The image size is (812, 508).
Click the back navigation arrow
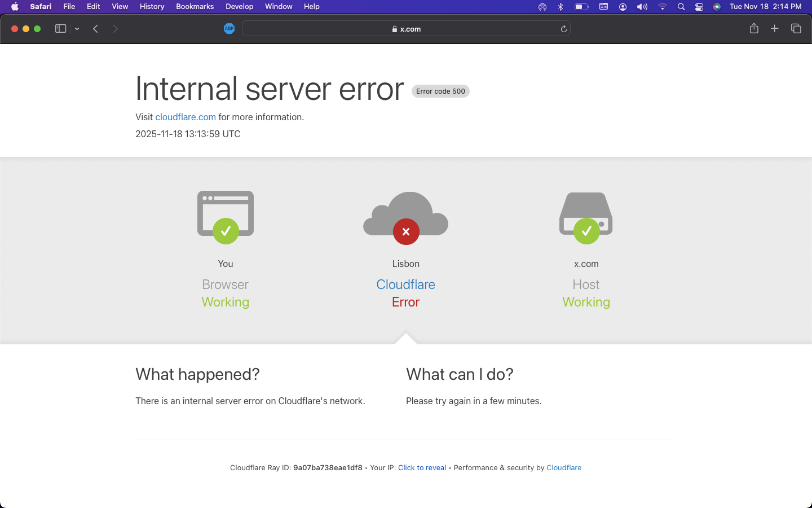pos(95,28)
